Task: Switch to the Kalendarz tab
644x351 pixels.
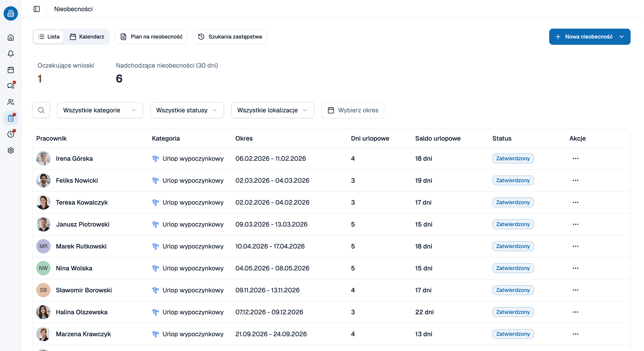Action: (87, 37)
